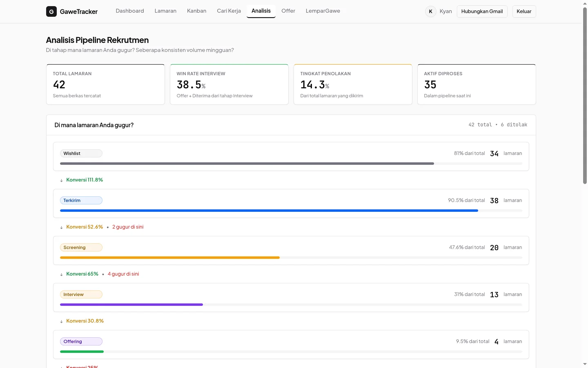Click the page vertical scrollbar thumb
The image size is (588, 368).
point(585,96)
